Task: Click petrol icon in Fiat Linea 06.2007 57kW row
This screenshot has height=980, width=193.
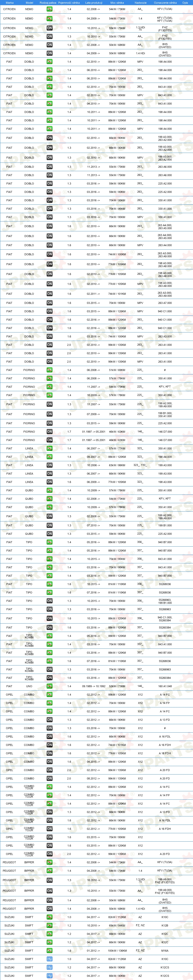Action: (50, 448)
